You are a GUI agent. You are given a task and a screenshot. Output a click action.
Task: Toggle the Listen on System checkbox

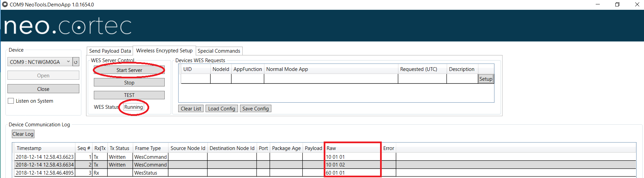click(x=11, y=101)
